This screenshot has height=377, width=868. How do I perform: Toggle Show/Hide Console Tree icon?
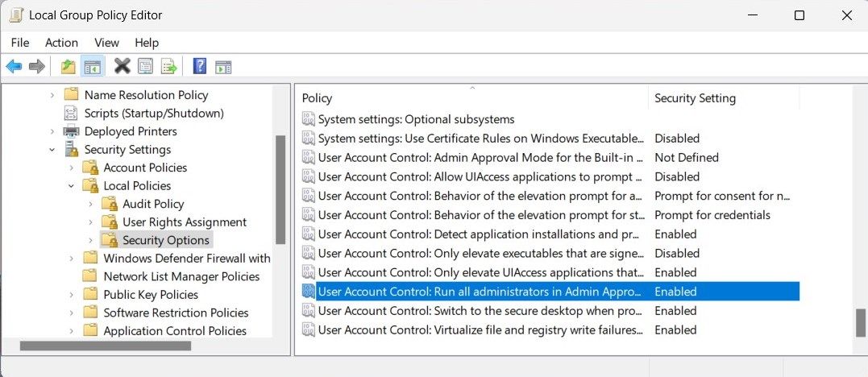pyautogui.click(x=92, y=66)
